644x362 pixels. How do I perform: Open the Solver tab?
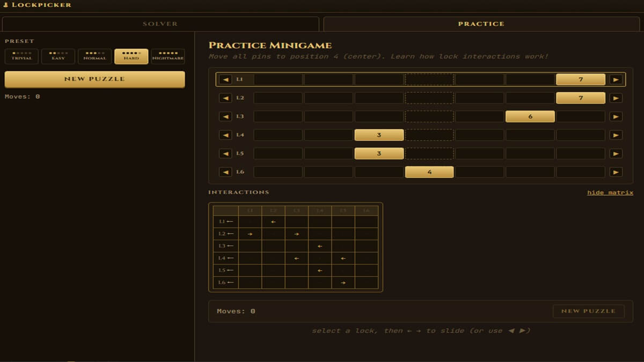pos(160,24)
